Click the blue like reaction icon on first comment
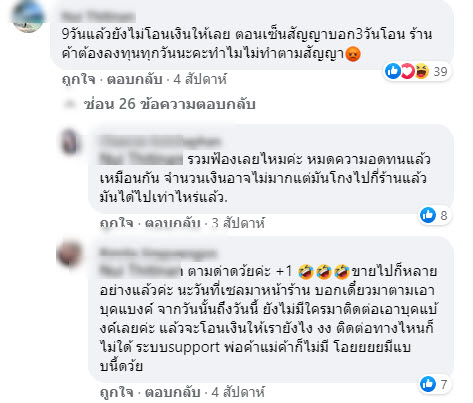 (393, 71)
